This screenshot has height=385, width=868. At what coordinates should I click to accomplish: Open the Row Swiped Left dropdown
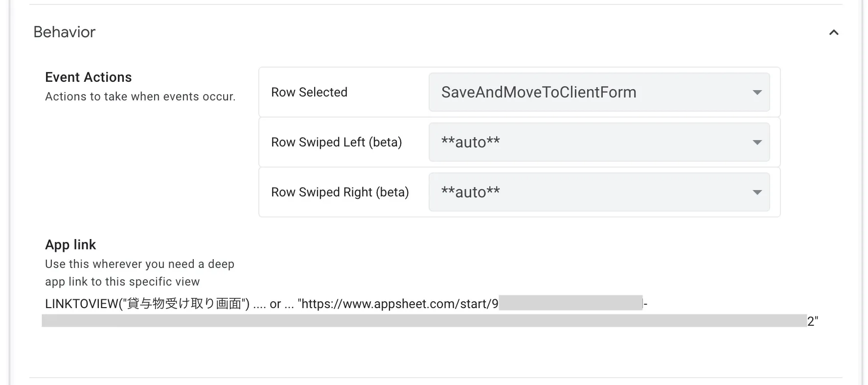pos(598,142)
